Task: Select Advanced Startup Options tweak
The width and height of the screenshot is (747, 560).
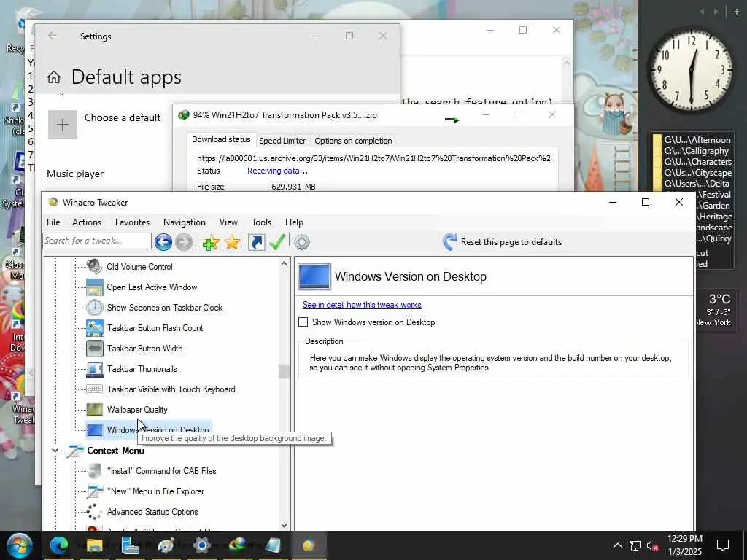Action: [x=152, y=512]
